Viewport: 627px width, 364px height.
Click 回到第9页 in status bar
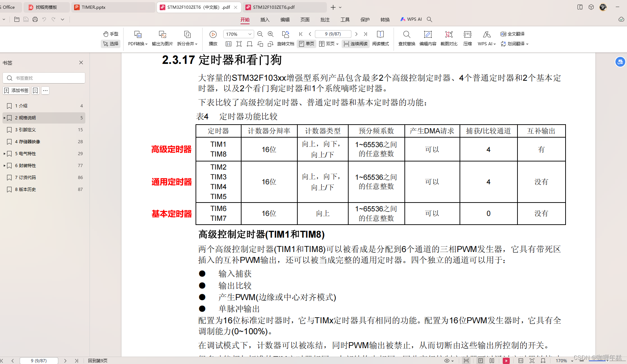click(x=98, y=360)
